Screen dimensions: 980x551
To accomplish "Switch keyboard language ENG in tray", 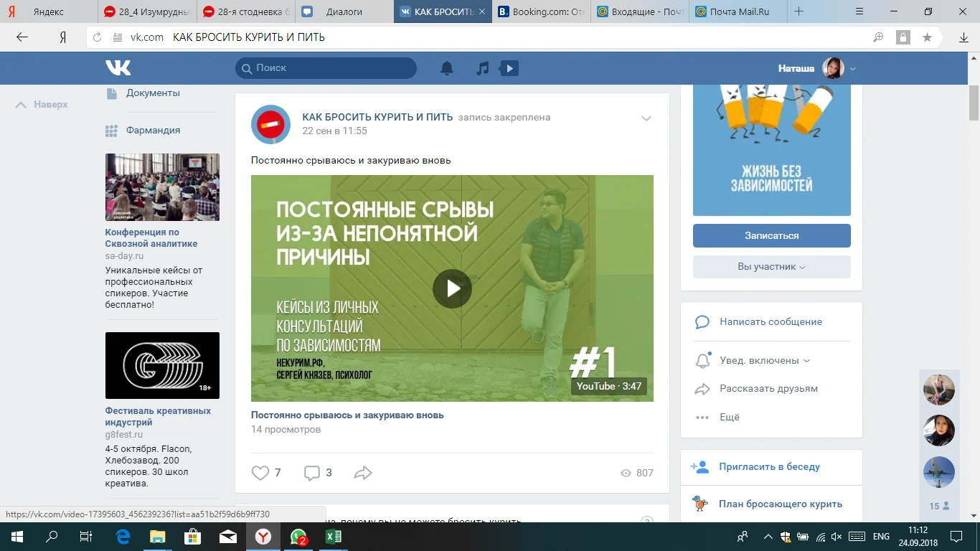I will click(x=881, y=537).
